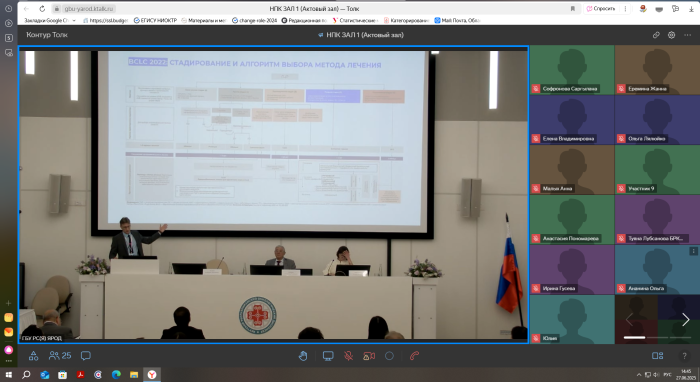The image size is (700, 382).
Task: Turn on the camera
Action: tap(369, 356)
